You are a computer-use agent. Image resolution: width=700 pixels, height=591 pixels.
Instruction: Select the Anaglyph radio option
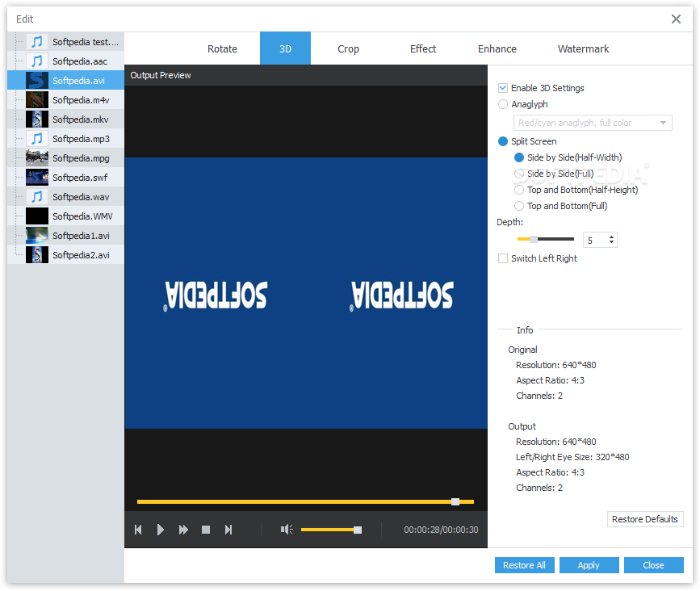[503, 104]
